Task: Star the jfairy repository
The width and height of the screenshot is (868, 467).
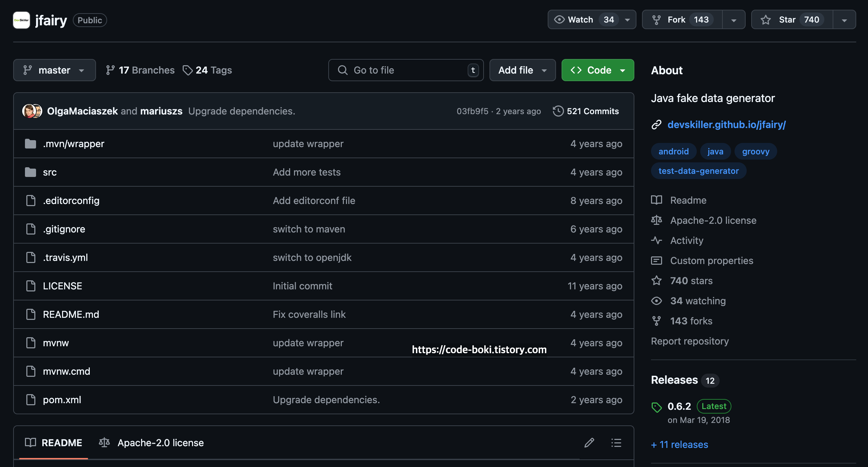Action: tap(791, 20)
